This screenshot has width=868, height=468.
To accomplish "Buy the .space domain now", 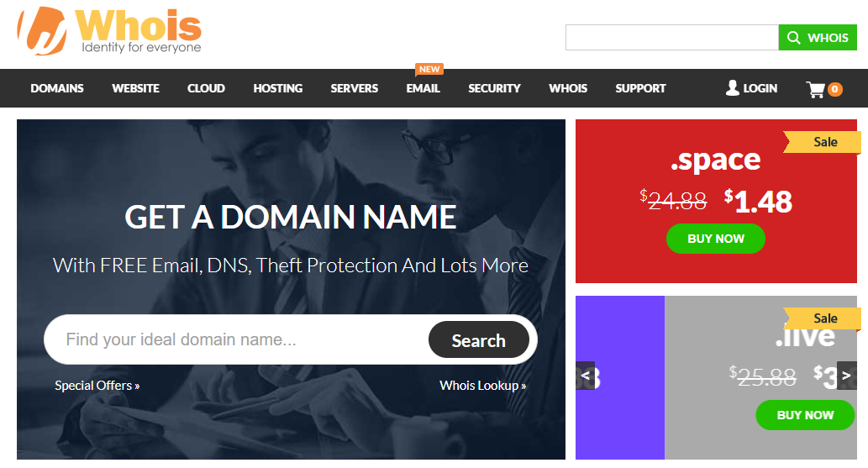I will point(716,239).
